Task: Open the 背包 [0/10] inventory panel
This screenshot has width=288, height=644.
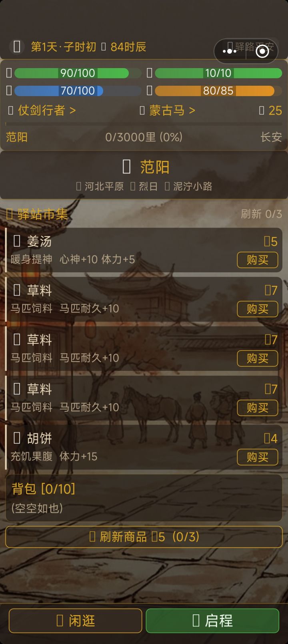Action: [144, 498]
